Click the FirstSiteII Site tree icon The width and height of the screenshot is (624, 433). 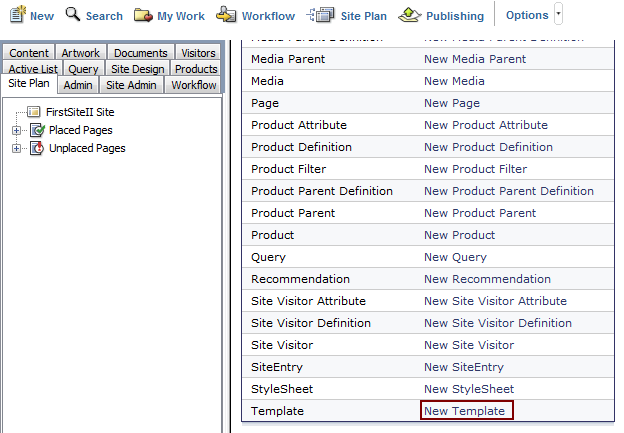click(x=34, y=112)
